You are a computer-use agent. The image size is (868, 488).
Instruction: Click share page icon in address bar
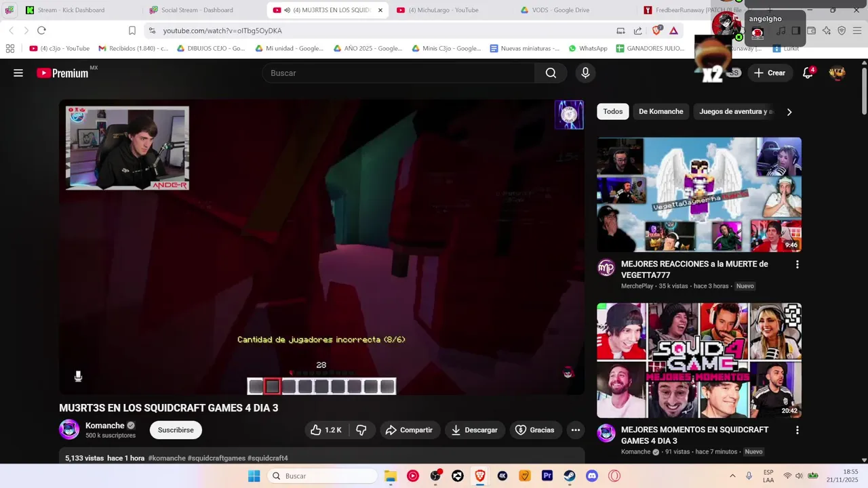tap(638, 30)
